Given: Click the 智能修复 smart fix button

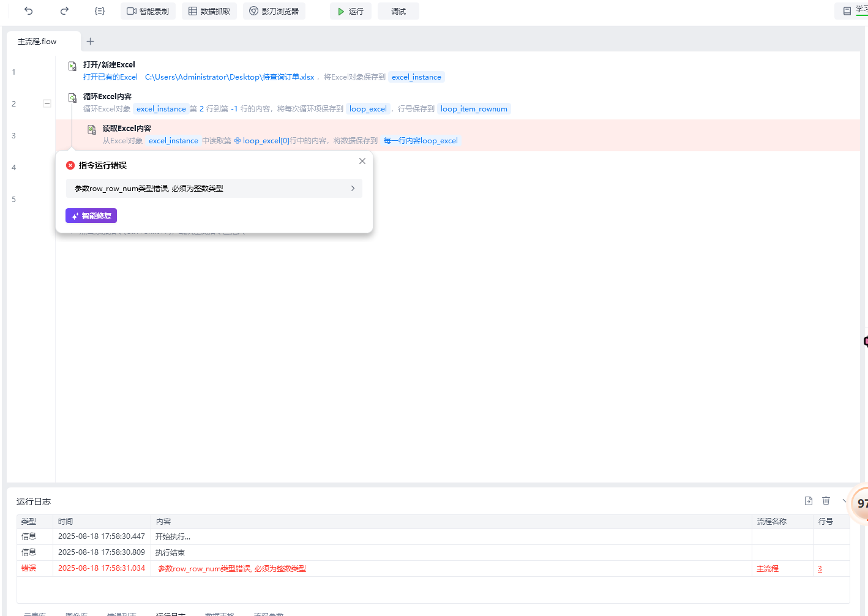Looking at the screenshot, I should 91,216.
